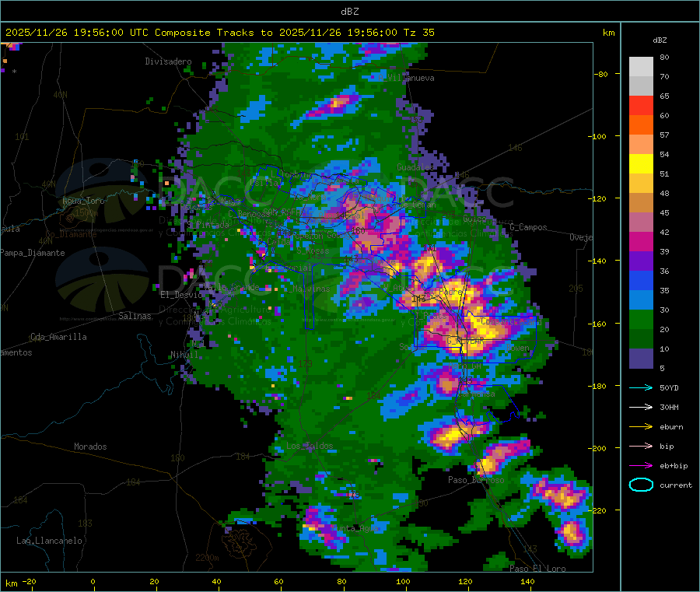This screenshot has height=592, width=700.
Task: Click the 50YD legend label
Action: (669, 387)
